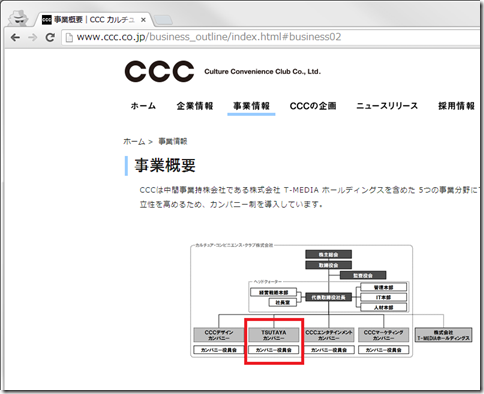The height and width of the screenshot is (394, 484).
Task: Click the 取締役会 box in org chart
Action: pos(328,265)
